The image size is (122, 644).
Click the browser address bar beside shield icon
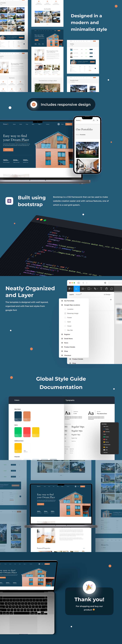(115, 283)
